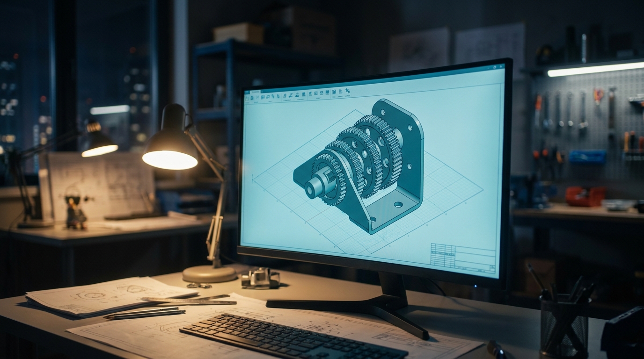644x359 pixels.
Task: Click the dark grid icon in the ribbon
Action: 327,93
